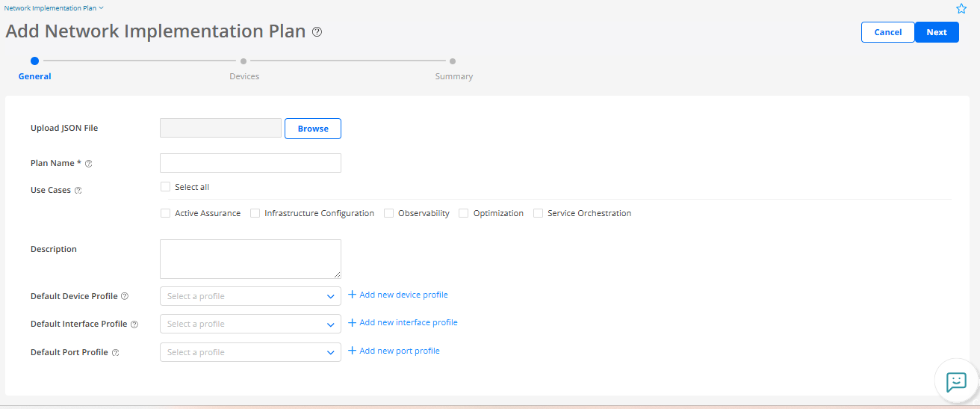The image size is (980, 409).
Task: Focus the Plan Name text field
Action: [x=250, y=163]
